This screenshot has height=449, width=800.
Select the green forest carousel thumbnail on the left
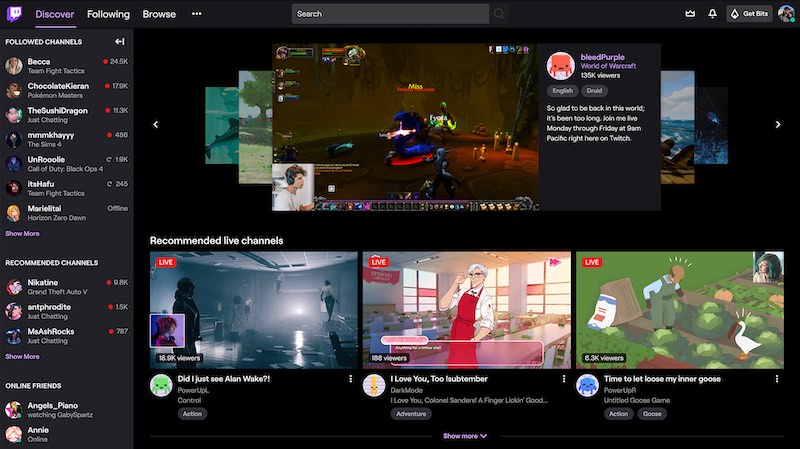coord(256,127)
